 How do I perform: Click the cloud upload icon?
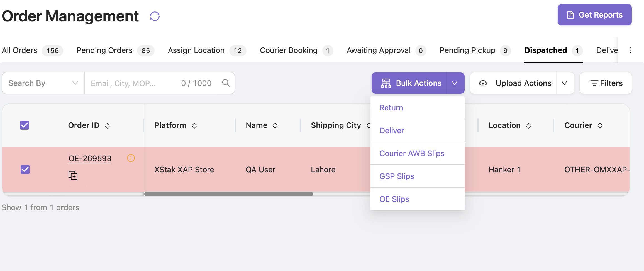(483, 83)
